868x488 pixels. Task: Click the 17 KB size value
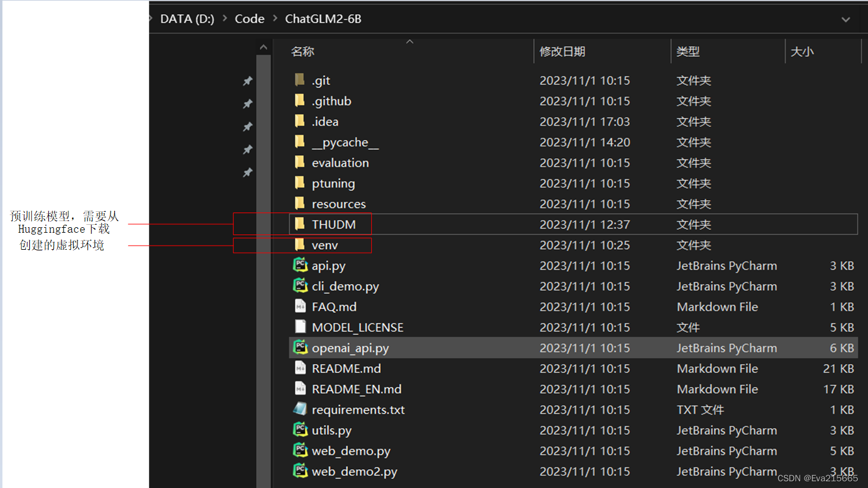point(838,389)
